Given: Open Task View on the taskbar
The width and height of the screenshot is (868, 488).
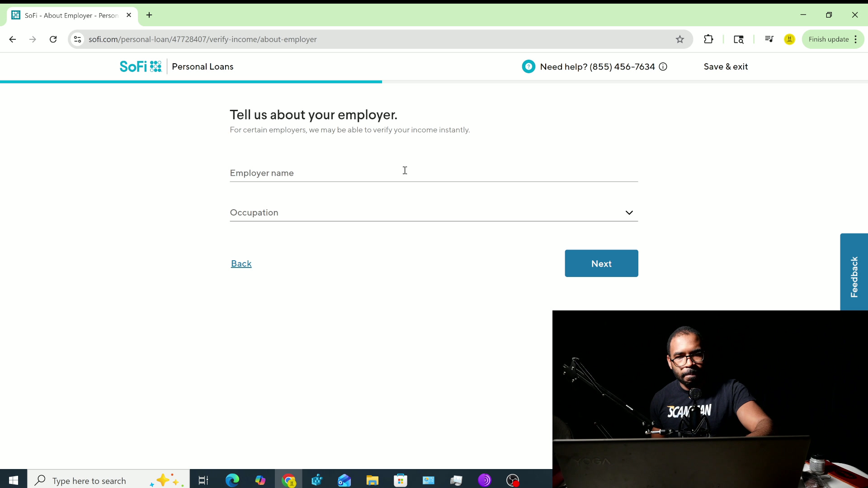Looking at the screenshot, I should coord(203,480).
